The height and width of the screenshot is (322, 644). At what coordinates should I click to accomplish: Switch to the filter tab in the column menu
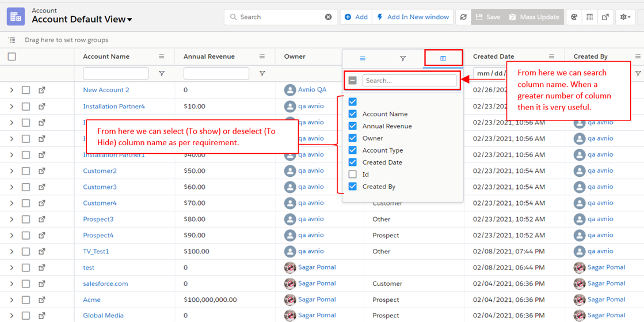coord(403,58)
